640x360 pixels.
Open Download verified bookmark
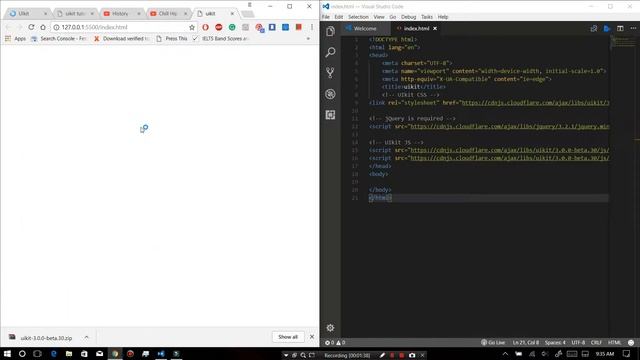click(122, 38)
